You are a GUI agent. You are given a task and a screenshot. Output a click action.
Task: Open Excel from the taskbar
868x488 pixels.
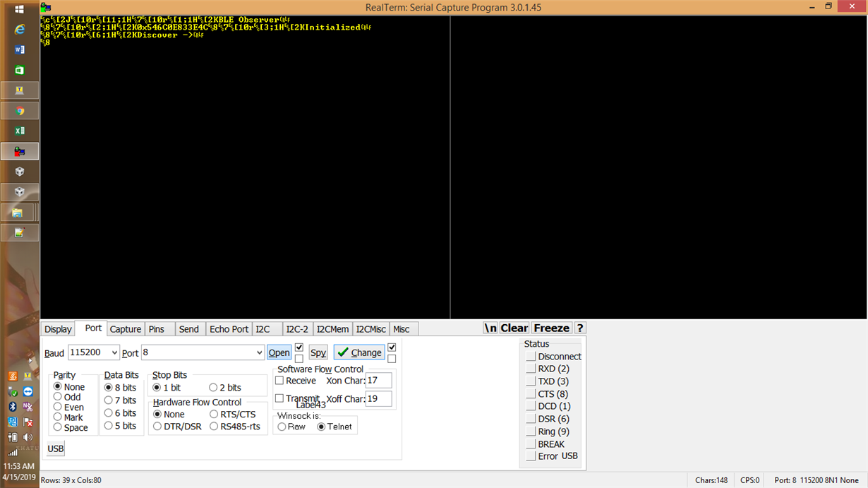point(20,131)
